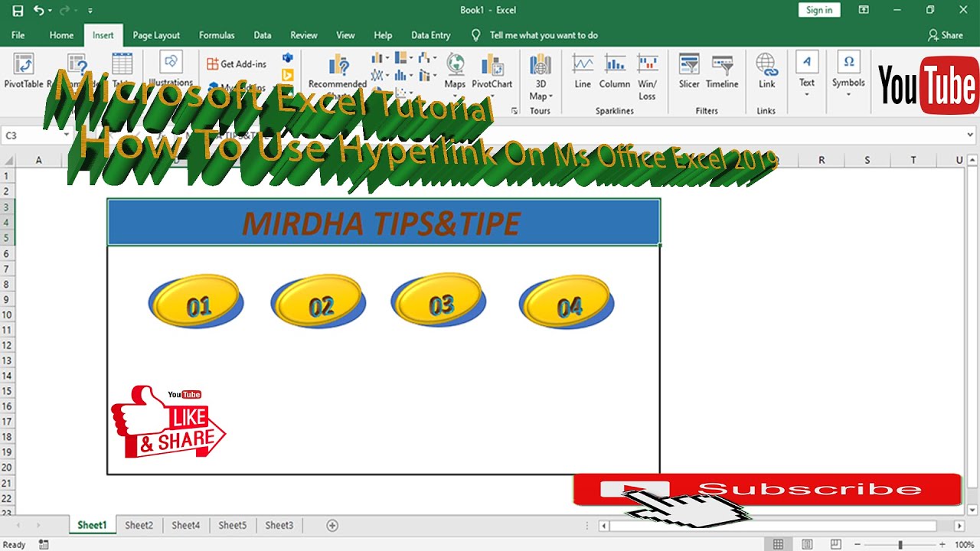Select the Sheet3 tab
This screenshot has width=980, height=551.
279,525
